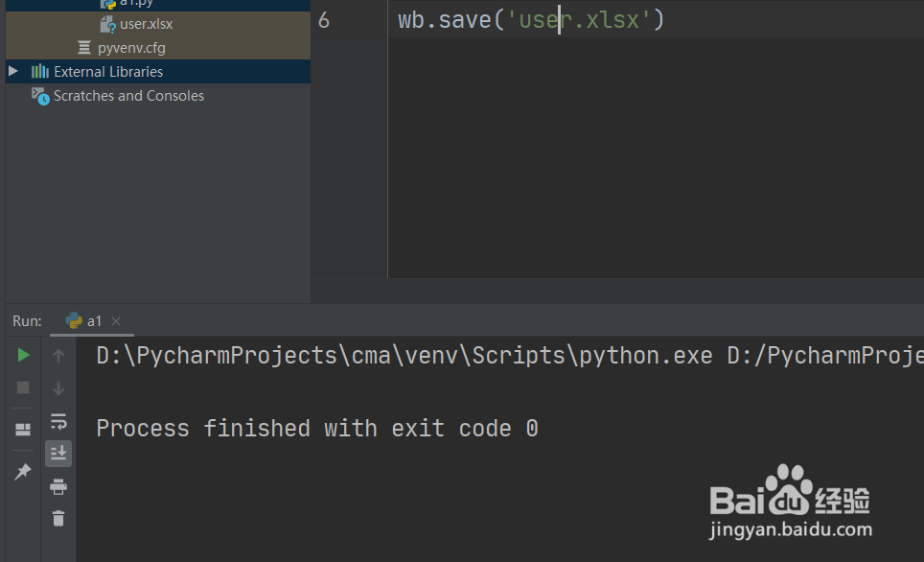Click the green Rerun button
Viewport: 924px width, 562px height.
click(23, 355)
